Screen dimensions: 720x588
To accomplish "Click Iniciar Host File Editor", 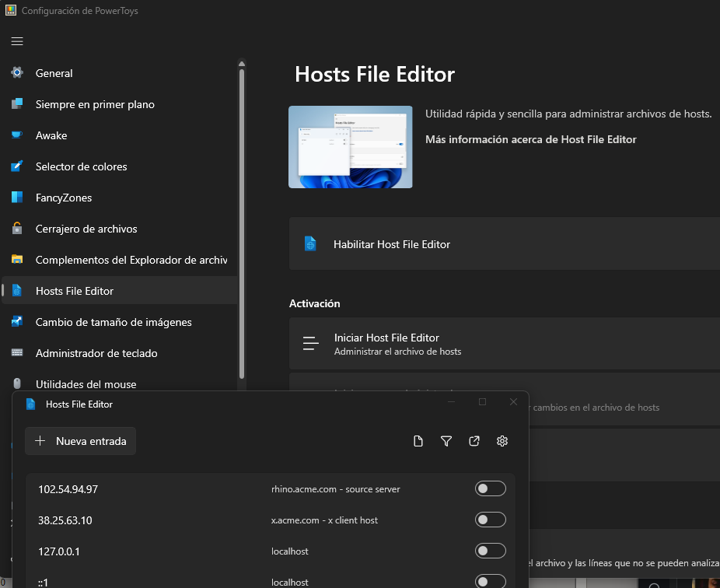I will tap(386, 338).
